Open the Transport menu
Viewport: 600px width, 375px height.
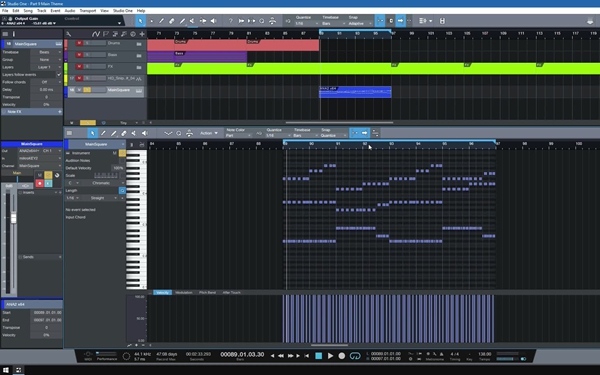[x=88, y=11]
